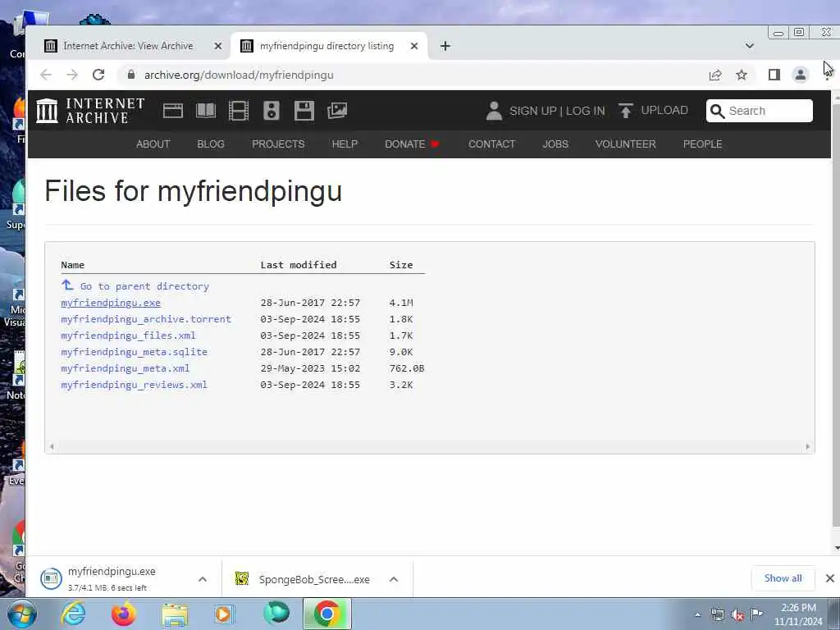Show hidden tray icons arrow
The width and height of the screenshot is (840, 630).
(697, 614)
